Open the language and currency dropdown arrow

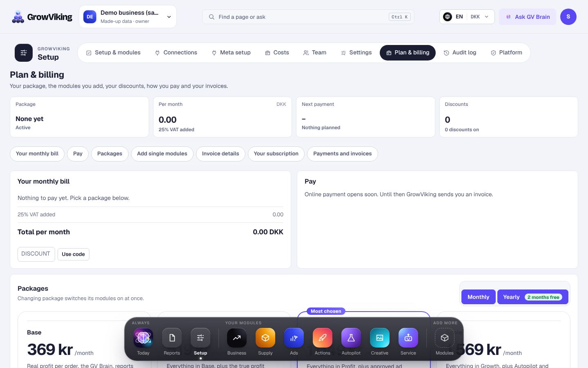486,17
